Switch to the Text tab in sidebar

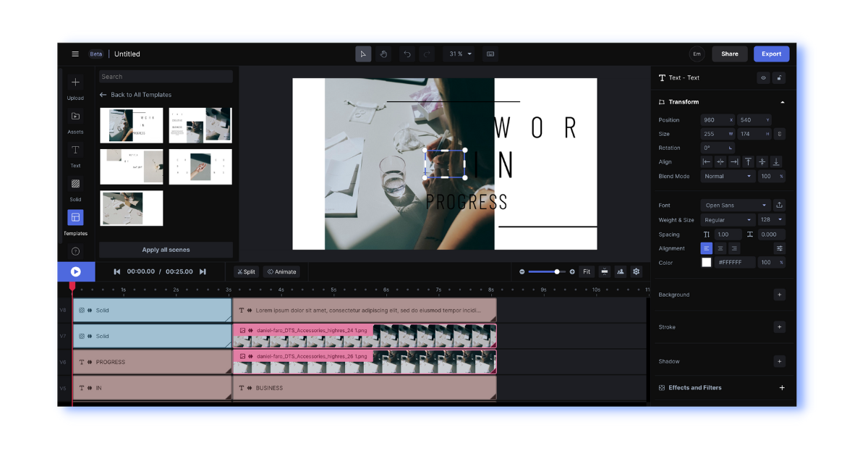75,155
